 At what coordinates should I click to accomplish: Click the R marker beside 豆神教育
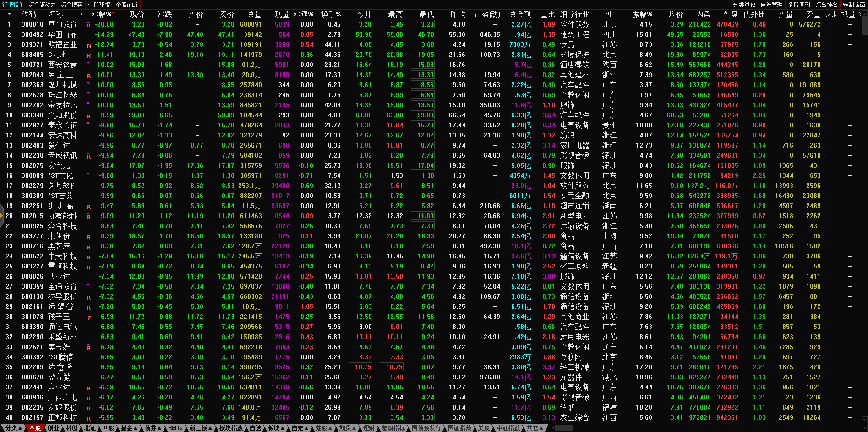coord(89,25)
